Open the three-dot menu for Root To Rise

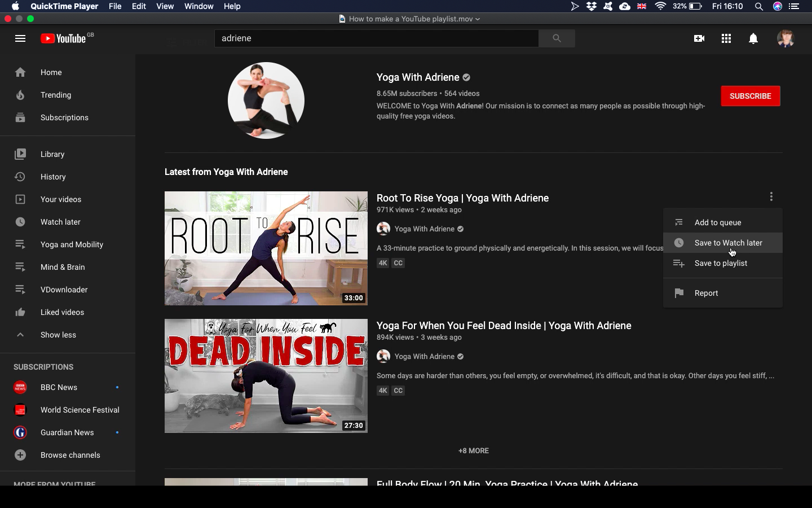click(x=771, y=196)
